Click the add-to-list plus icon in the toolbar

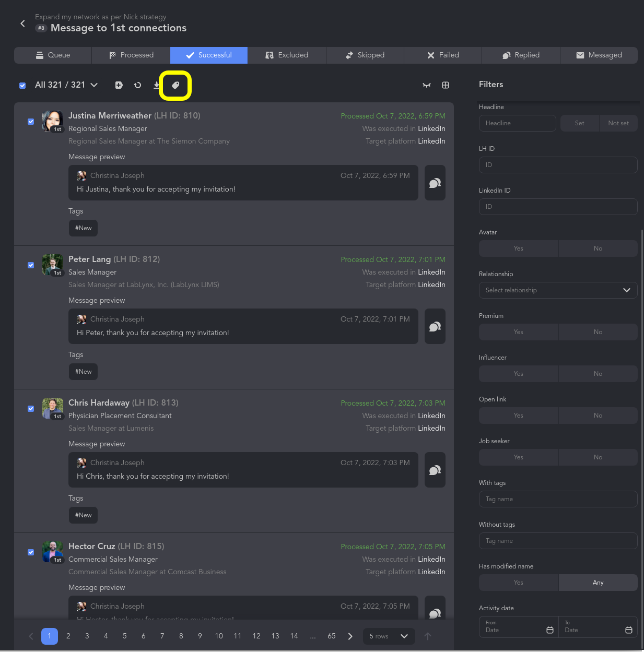119,85
